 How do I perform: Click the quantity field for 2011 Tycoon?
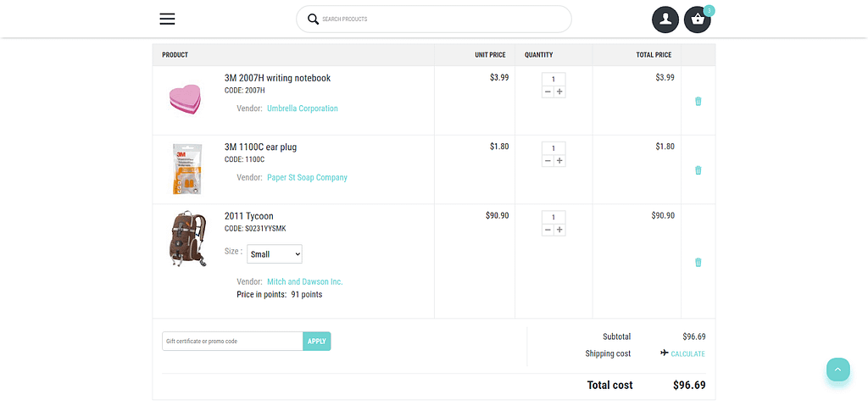tap(554, 218)
